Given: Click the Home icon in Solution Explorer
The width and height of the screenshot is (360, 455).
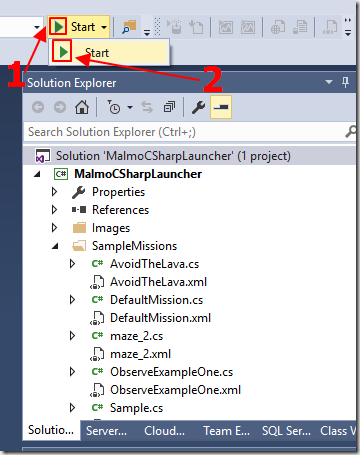Looking at the screenshot, I should coord(82,107).
